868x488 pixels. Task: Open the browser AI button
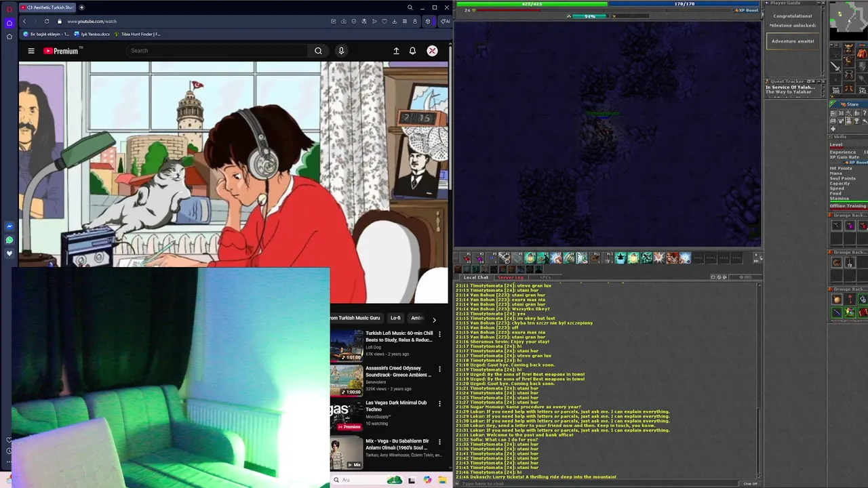[x=445, y=21]
